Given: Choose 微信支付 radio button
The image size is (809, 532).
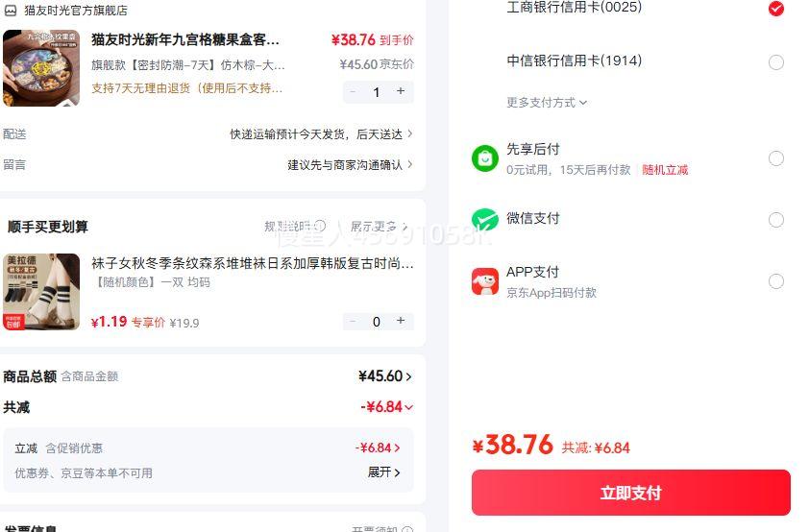Looking at the screenshot, I should (776, 220).
